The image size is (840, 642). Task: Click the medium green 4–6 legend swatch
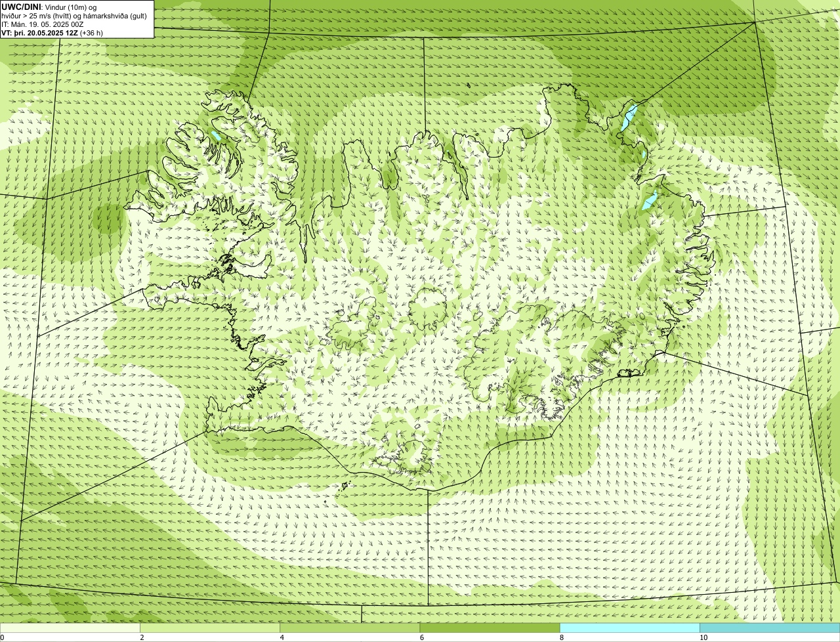(350, 628)
